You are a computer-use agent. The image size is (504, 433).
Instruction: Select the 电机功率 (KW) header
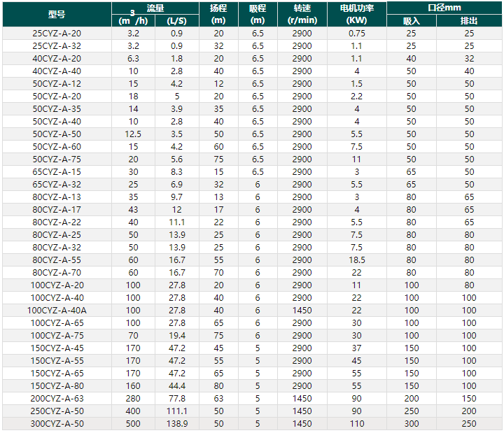point(356,14)
